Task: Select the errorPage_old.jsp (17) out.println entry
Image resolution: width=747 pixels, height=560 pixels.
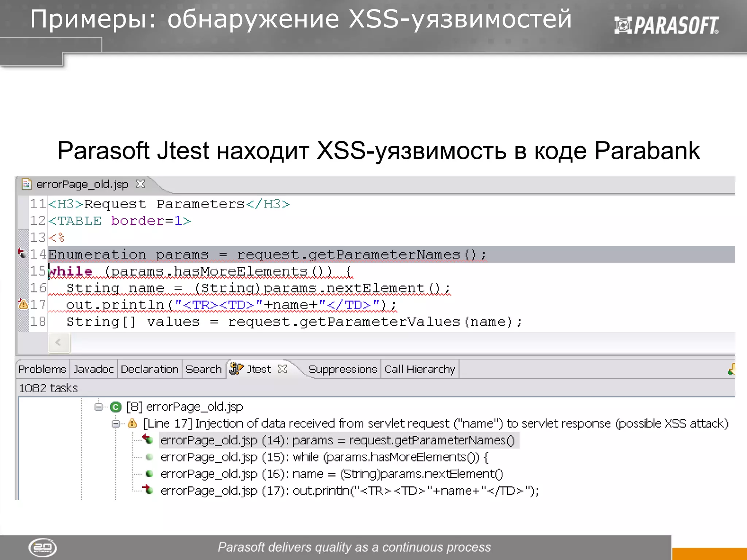Action: coord(349,491)
